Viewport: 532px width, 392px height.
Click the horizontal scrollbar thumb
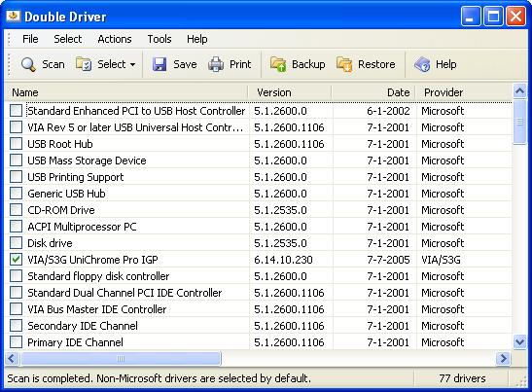point(121,358)
